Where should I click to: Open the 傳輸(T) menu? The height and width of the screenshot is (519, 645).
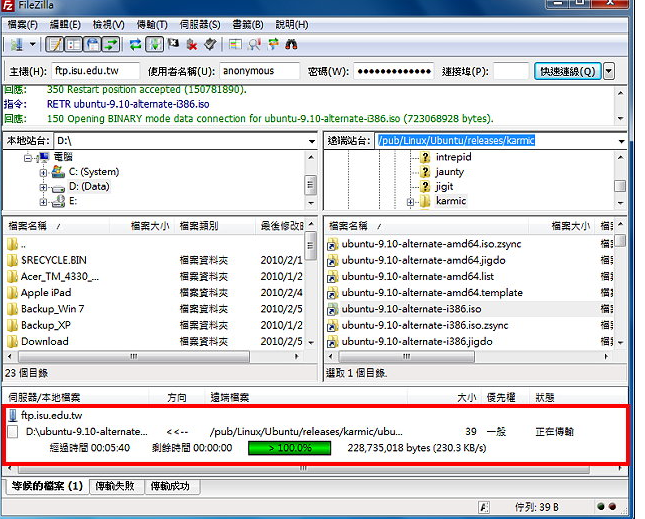(152, 25)
